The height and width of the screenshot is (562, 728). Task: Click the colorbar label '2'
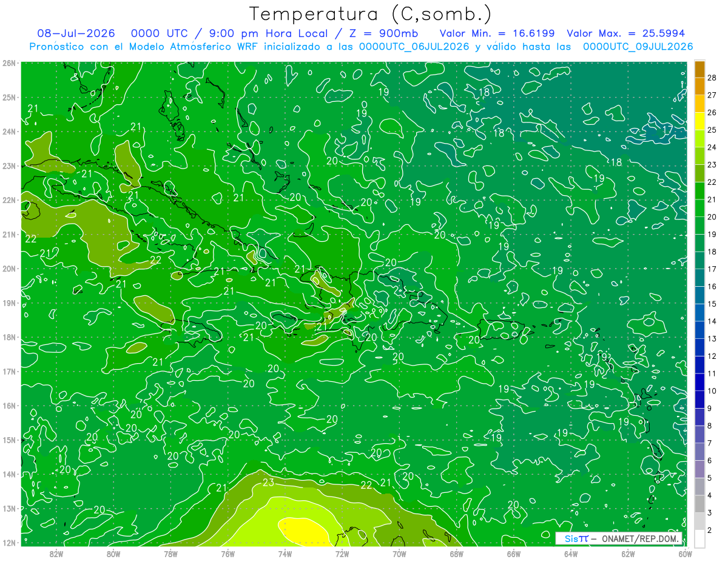point(709,530)
